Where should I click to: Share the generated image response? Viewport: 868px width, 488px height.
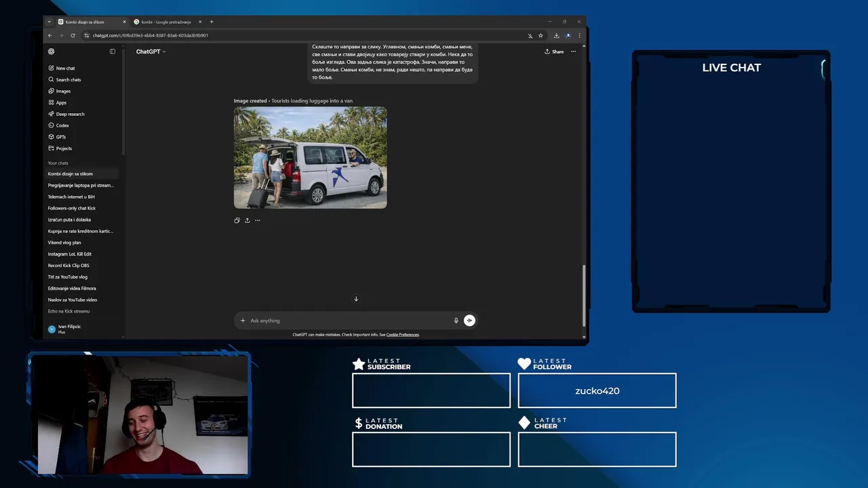click(247, 220)
